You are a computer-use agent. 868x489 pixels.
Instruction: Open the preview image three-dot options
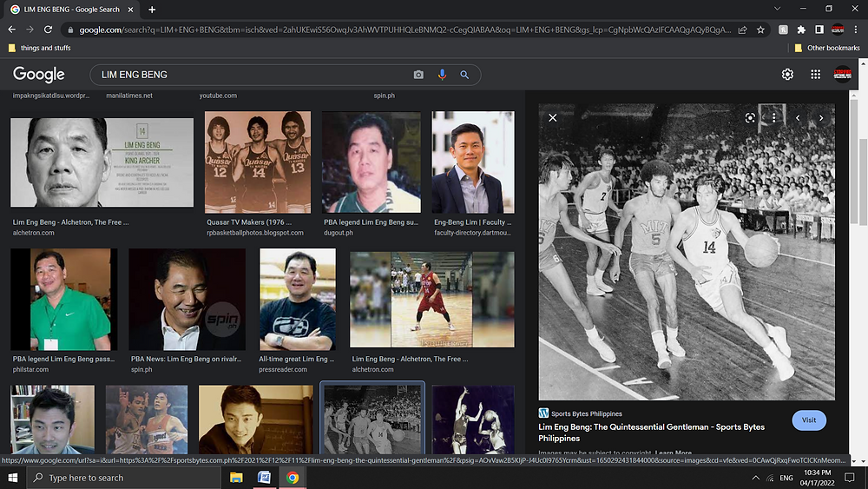(x=774, y=117)
